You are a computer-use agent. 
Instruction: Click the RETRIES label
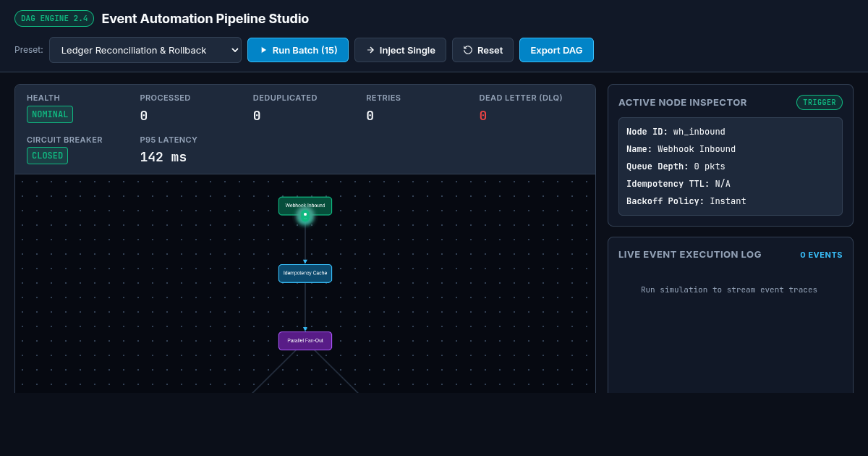click(383, 98)
